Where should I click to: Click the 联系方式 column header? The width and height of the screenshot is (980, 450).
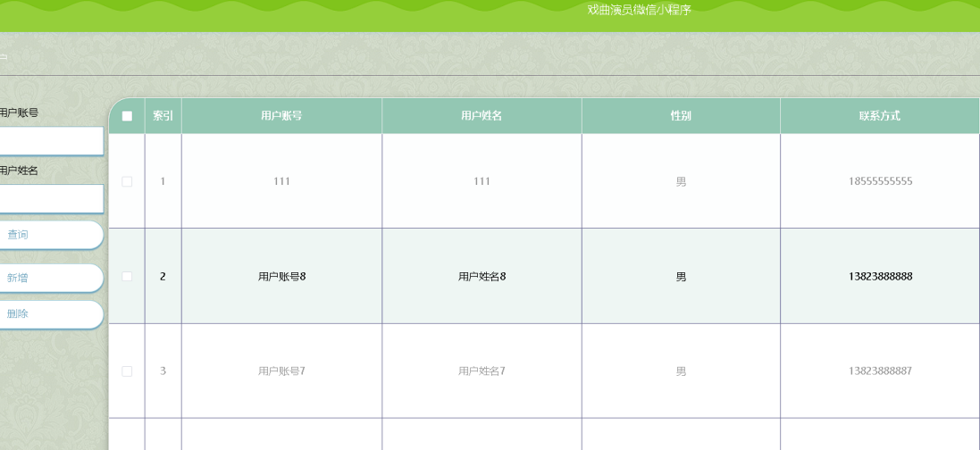coord(880,116)
